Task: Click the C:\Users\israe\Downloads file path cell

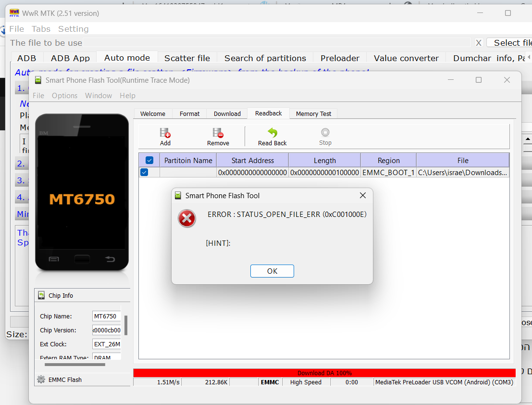Action: pyautogui.click(x=463, y=173)
